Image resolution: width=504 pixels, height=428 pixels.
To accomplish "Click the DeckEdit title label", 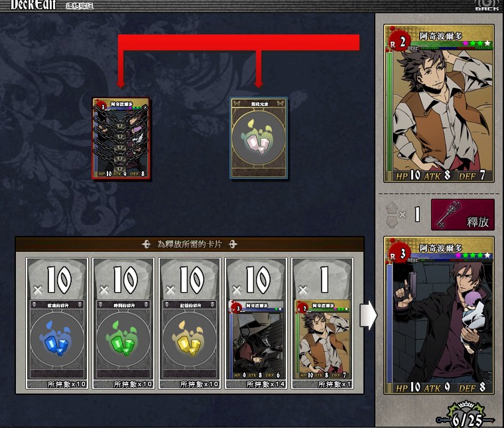I will (x=33, y=5).
